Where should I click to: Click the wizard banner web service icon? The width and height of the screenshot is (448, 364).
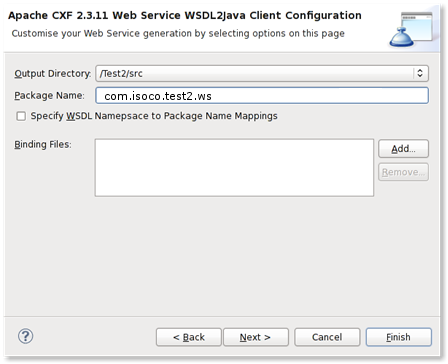pyautogui.click(x=411, y=29)
